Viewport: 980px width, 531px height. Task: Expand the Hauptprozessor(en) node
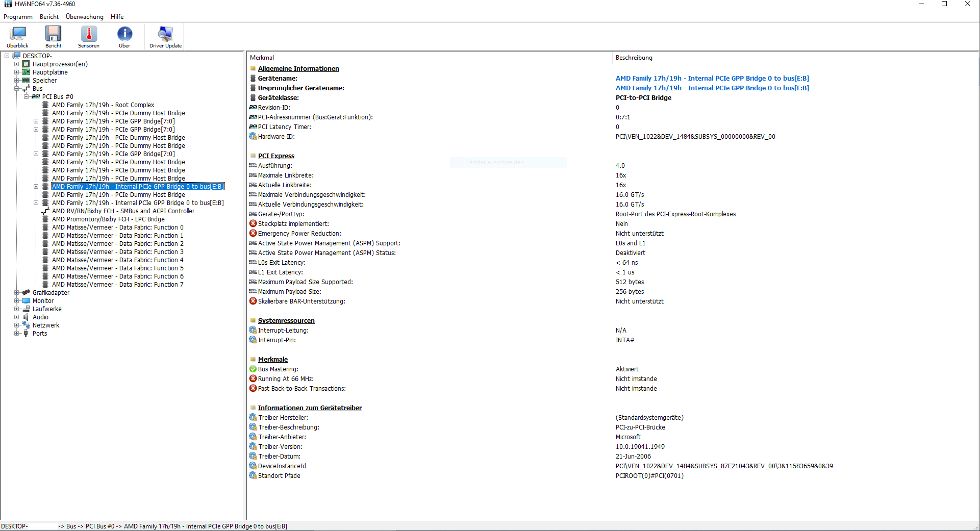17,64
